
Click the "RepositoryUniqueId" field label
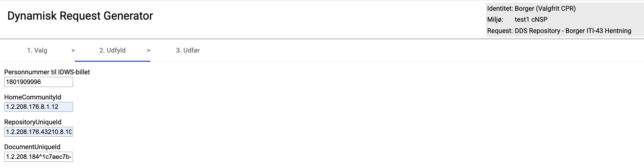point(33,122)
